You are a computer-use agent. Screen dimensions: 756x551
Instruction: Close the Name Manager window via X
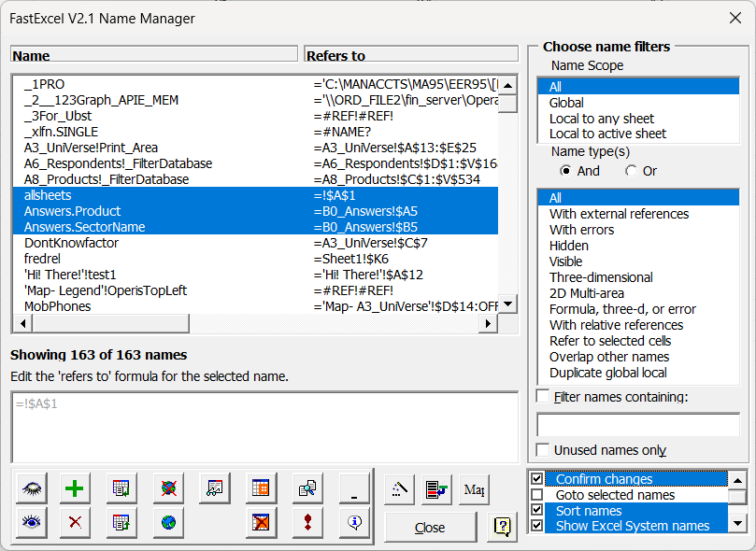point(735,18)
